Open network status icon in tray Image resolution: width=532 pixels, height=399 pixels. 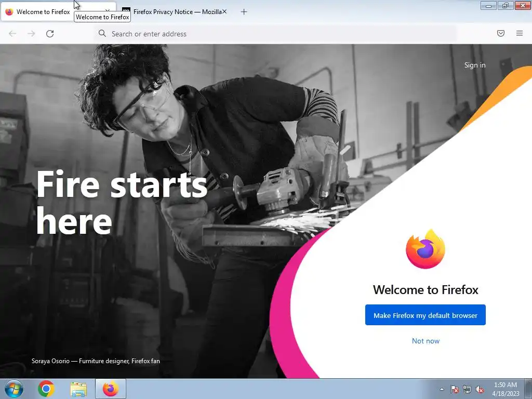tap(467, 390)
